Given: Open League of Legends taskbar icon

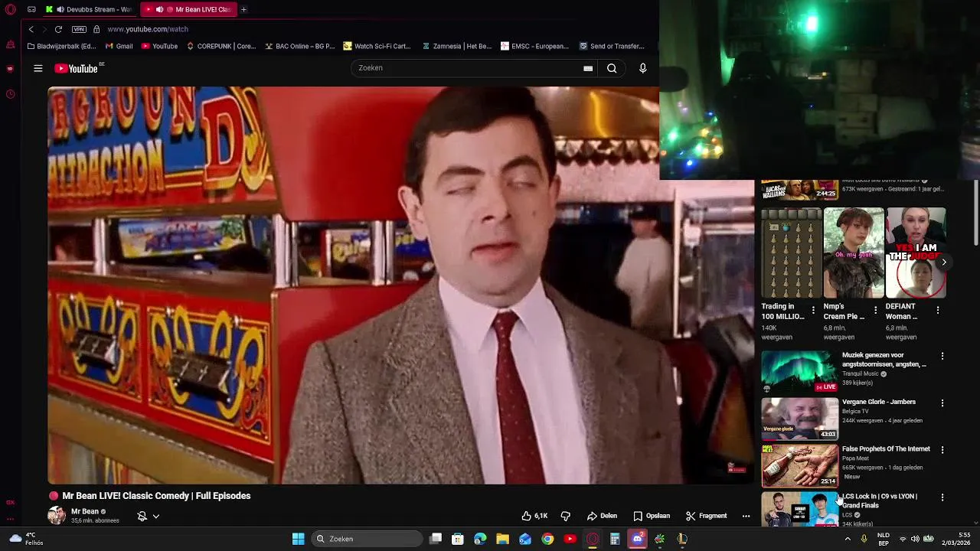Looking at the screenshot, I should pos(682,539).
